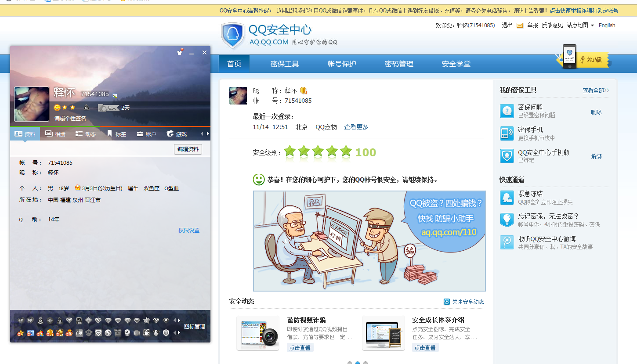Click 点击查看 under 谨防视频诈骗

tap(300, 348)
